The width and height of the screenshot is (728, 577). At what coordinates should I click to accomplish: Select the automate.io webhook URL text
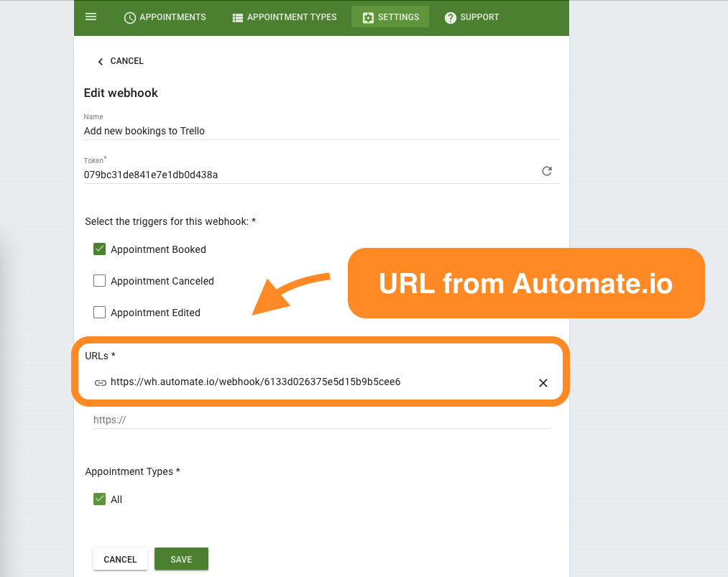coord(255,382)
